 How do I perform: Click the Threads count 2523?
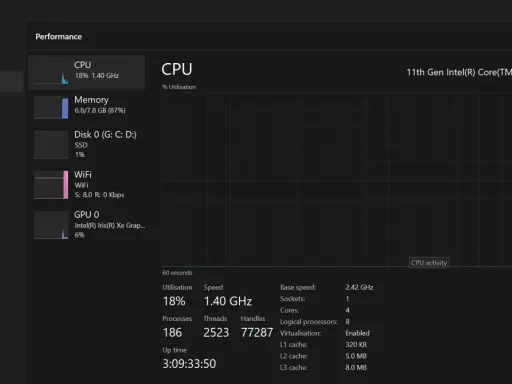click(216, 333)
